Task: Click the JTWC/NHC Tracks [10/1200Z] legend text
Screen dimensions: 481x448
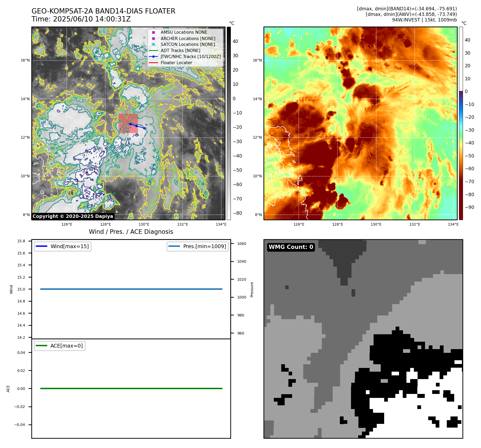Action: (x=191, y=56)
